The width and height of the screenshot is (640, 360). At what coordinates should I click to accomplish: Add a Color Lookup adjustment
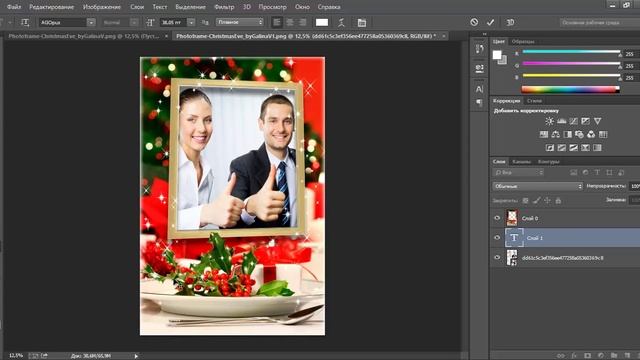click(x=603, y=134)
